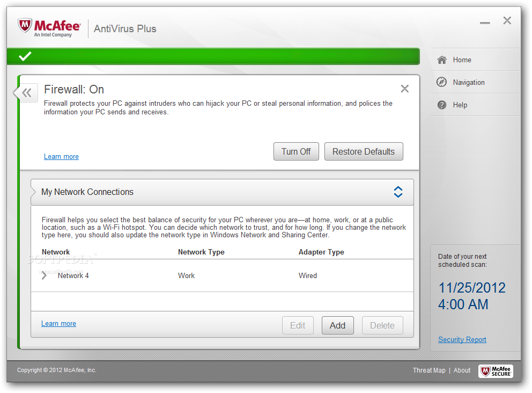The height and width of the screenshot is (393, 532).
Task: Click the Navigation compass icon
Action: [x=441, y=82]
